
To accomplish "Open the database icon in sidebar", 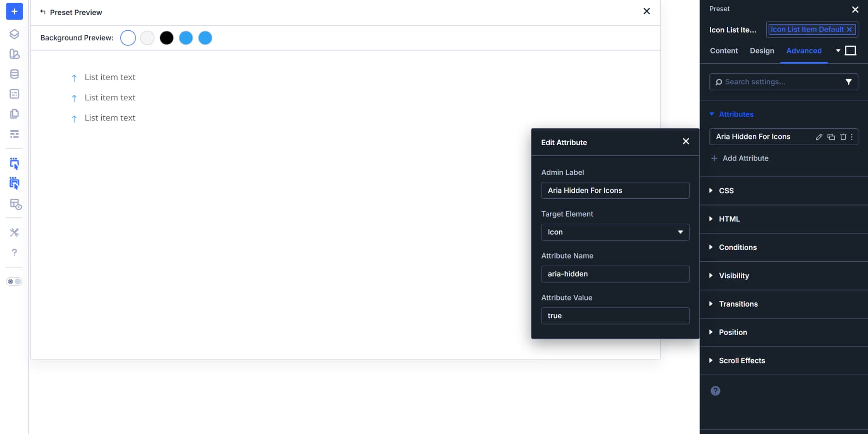I will 14,74.
